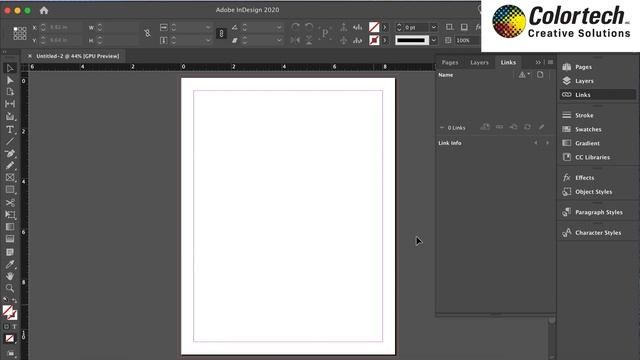Expand the stroke color options arrow
The image size is (640, 360).
pyautogui.click(x=384, y=40)
